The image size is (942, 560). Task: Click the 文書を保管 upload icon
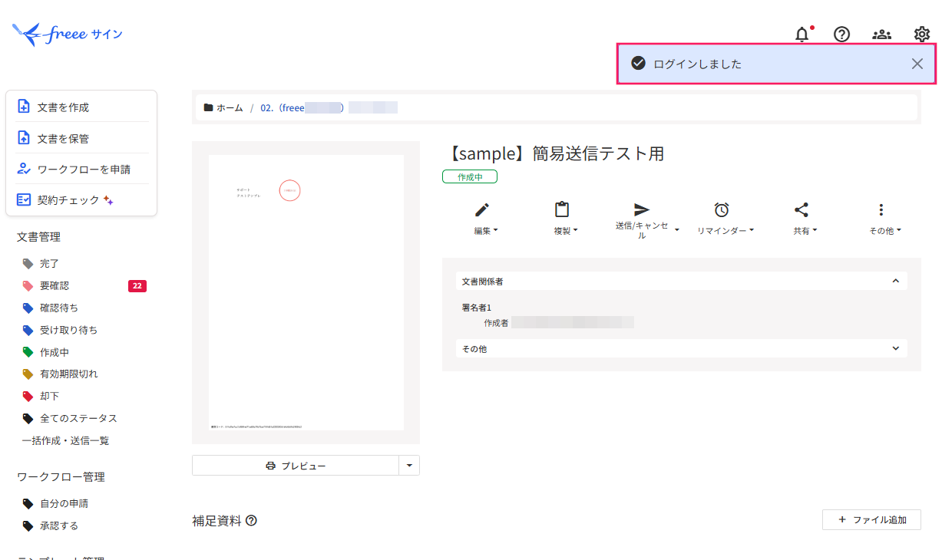pyautogui.click(x=24, y=138)
